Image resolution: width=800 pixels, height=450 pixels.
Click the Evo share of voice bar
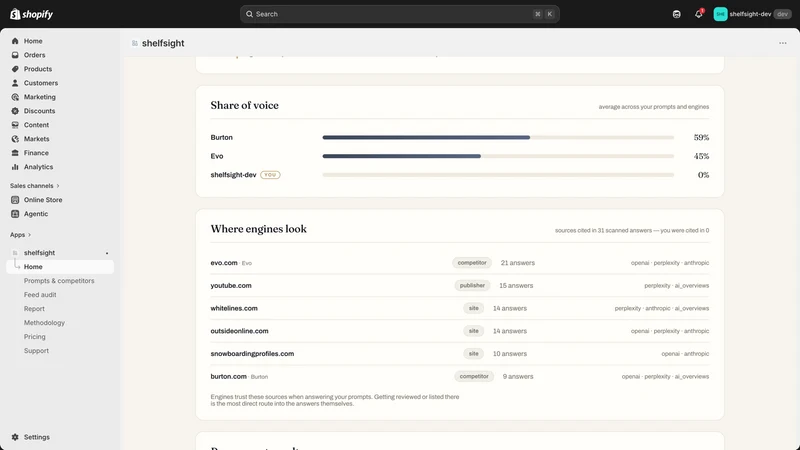point(498,156)
